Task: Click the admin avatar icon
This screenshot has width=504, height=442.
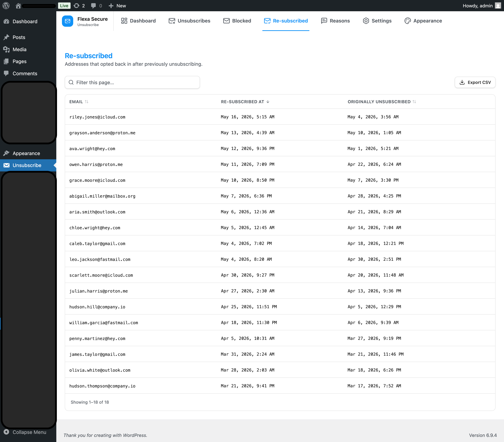Action: [x=498, y=6]
